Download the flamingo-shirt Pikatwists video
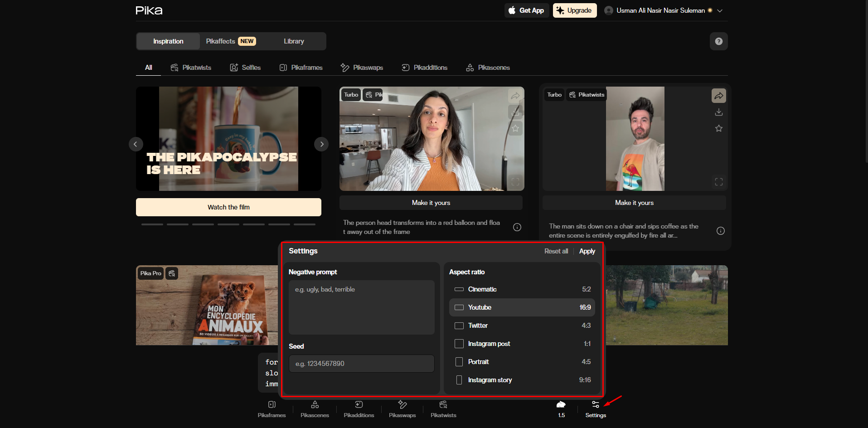 [718, 112]
